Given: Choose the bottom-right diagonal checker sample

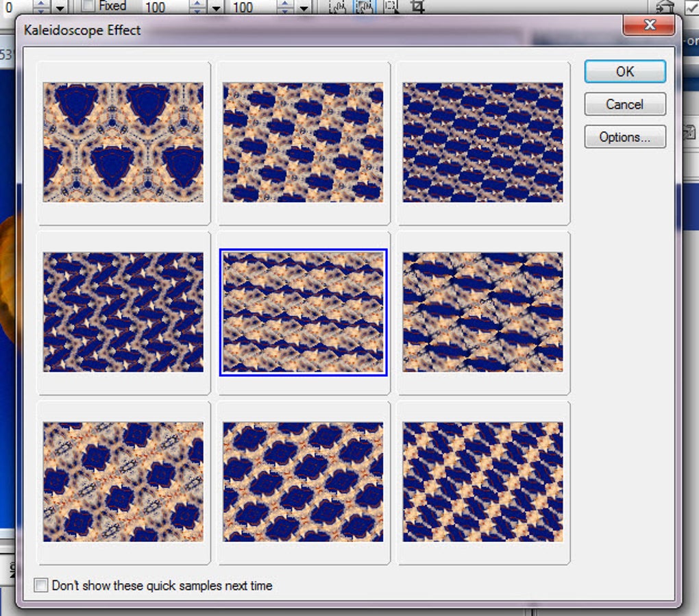Looking at the screenshot, I should coord(483,482).
